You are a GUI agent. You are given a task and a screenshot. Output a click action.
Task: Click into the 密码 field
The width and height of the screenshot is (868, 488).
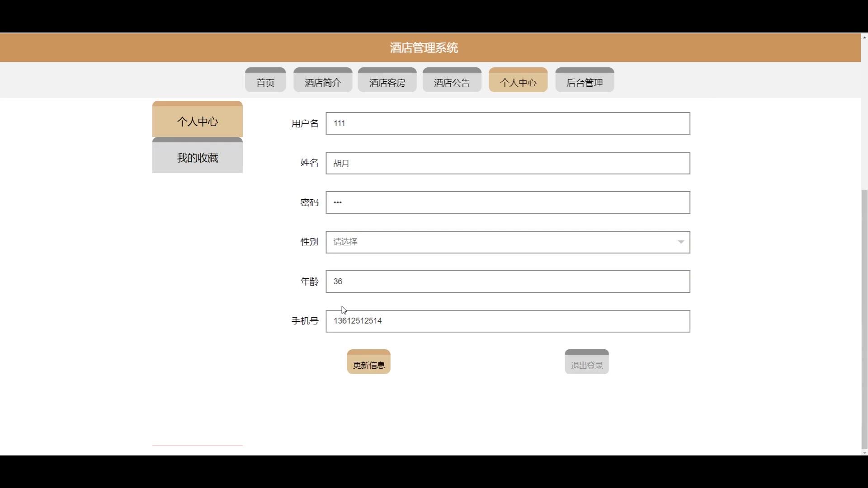coord(507,202)
